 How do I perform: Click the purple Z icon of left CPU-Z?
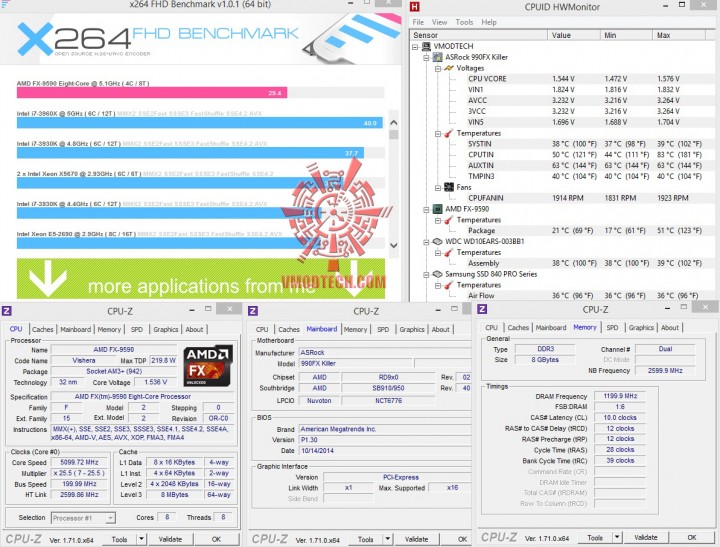[6, 311]
